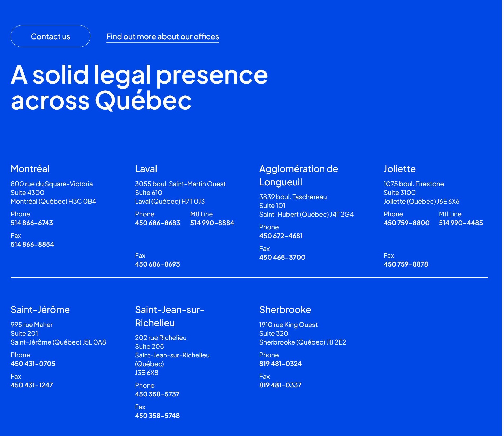Call Montréal phone 514 866-6743
The width and height of the screenshot is (504, 436).
[32, 223]
